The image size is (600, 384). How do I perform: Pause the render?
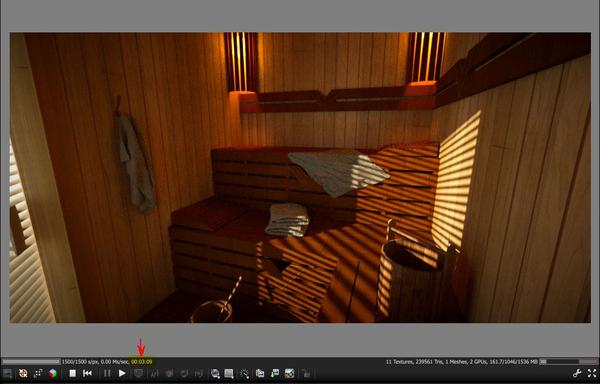click(x=107, y=373)
